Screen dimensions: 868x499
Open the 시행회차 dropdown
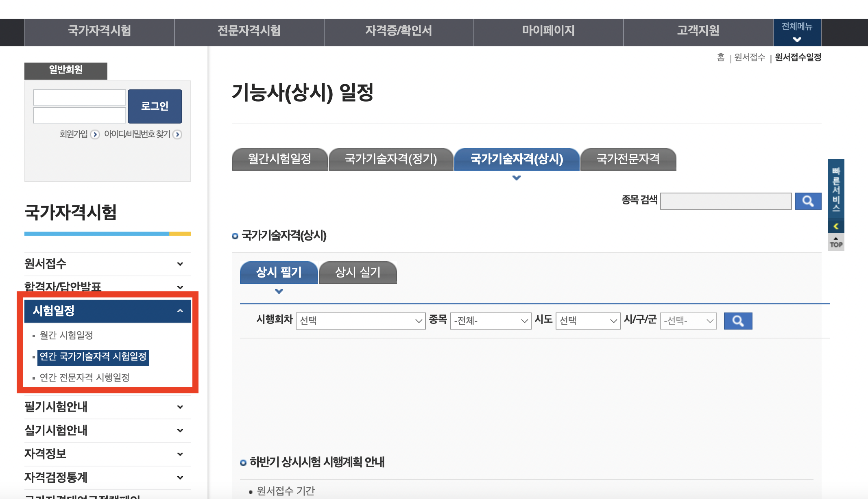[x=360, y=321]
